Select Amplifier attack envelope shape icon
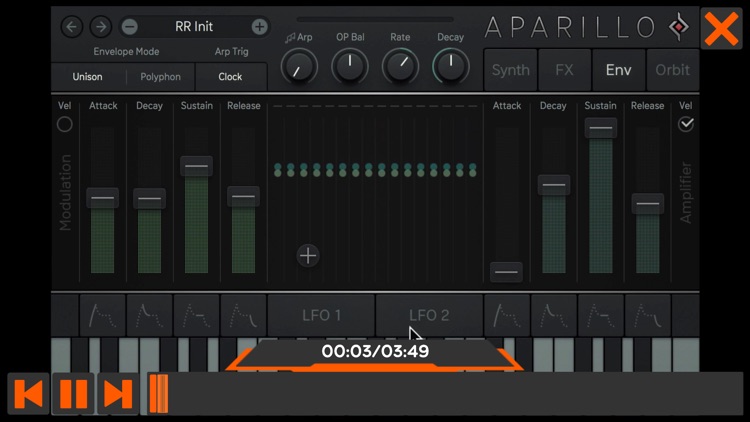Screen dimensions: 750x422 click(507, 315)
